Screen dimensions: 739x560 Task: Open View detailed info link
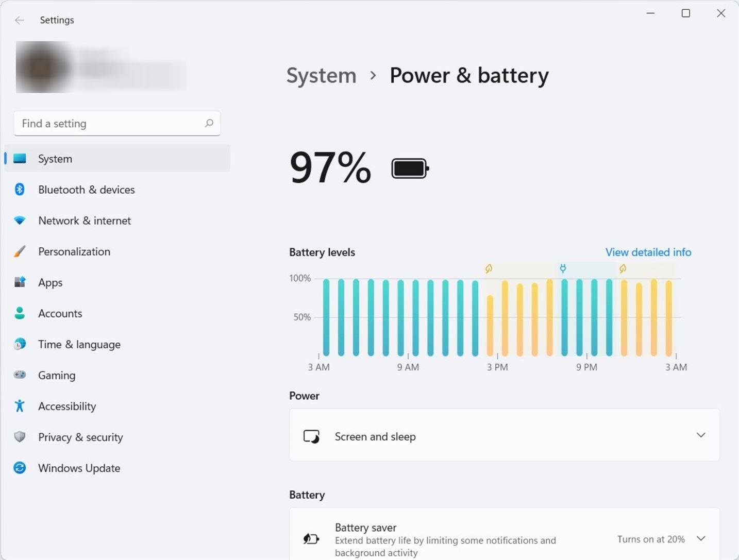(647, 252)
